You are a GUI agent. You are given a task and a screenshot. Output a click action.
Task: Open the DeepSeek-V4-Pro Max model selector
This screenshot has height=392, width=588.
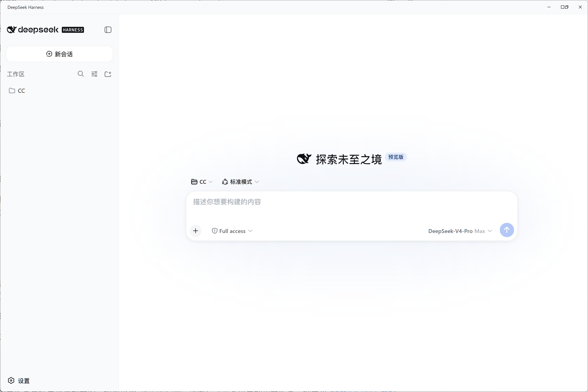tap(460, 231)
